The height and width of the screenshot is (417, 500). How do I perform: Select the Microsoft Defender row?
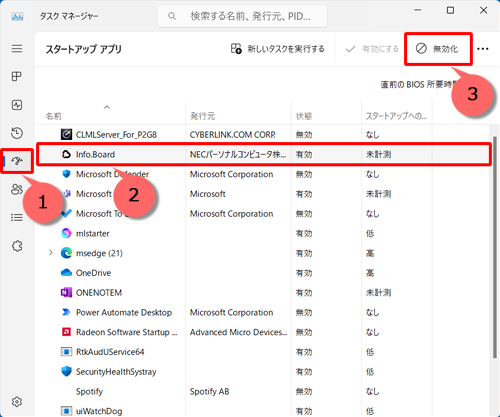coord(263,174)
